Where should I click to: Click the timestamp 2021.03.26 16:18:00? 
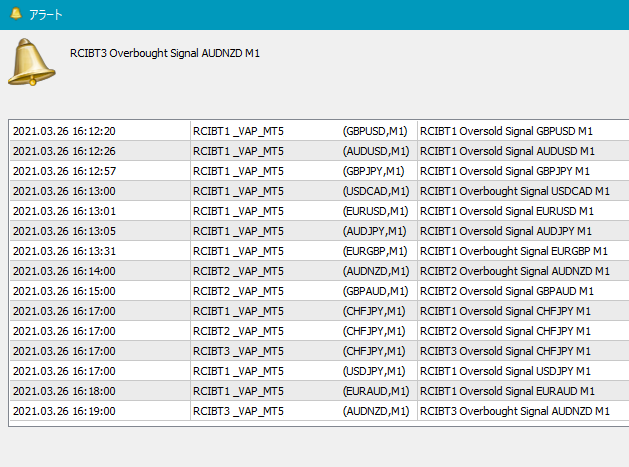tap(64, 392)
